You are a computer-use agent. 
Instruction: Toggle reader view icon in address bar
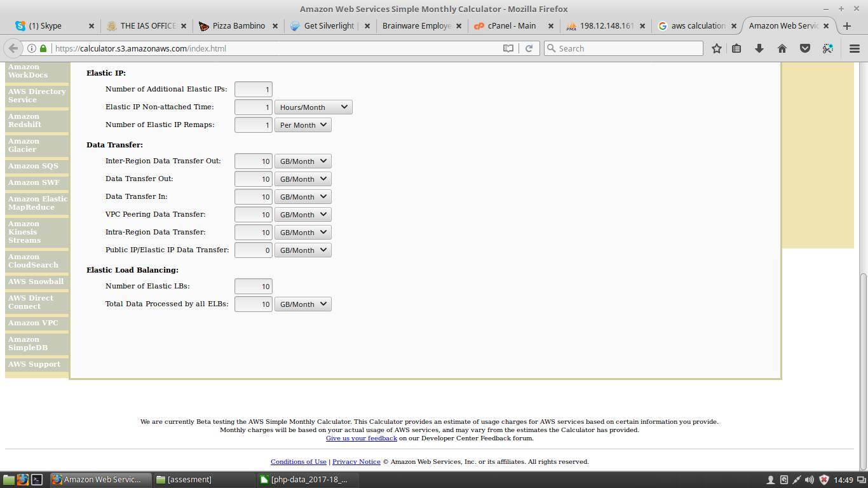(508, 48)
